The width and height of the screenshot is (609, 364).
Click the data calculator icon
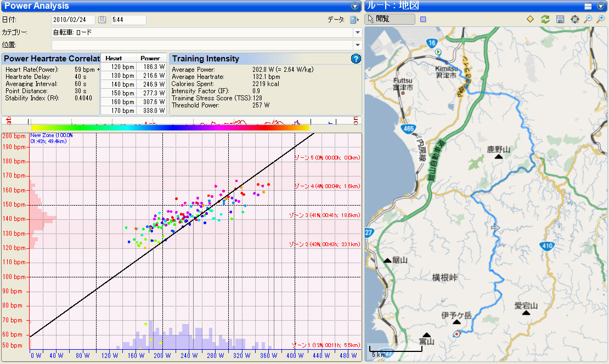[353, 20]
